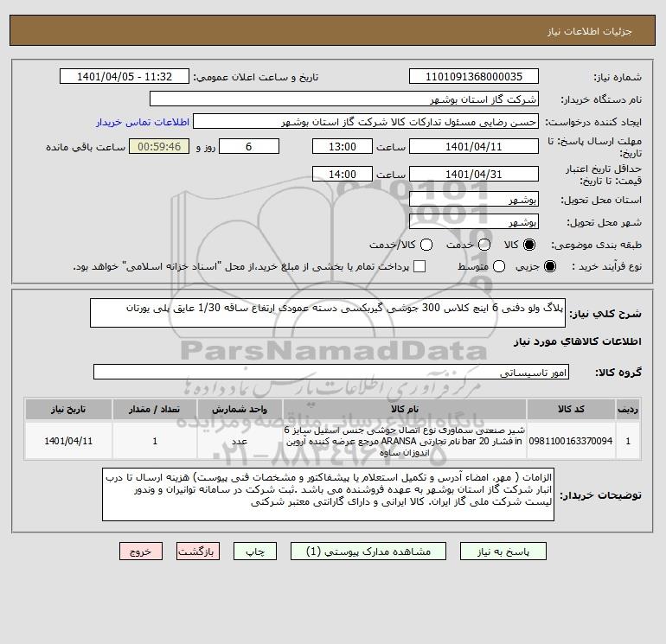Click the product name cell with ARANSA

pyautogui.click(x=405, y=442)
